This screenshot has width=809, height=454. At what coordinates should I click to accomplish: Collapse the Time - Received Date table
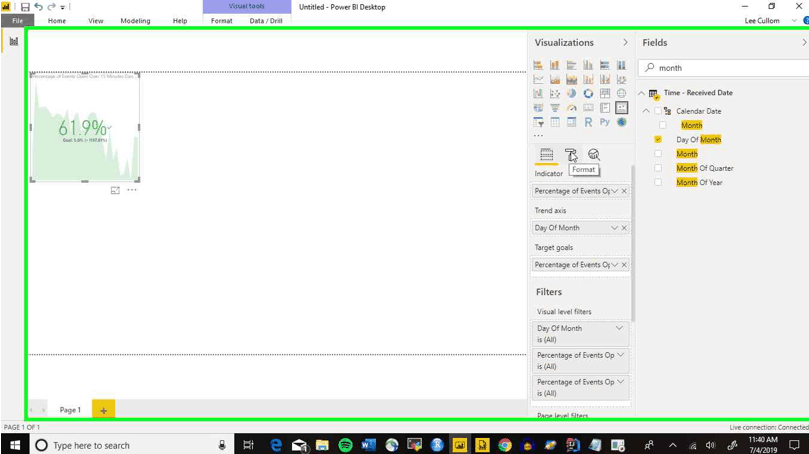coord(641,93)
